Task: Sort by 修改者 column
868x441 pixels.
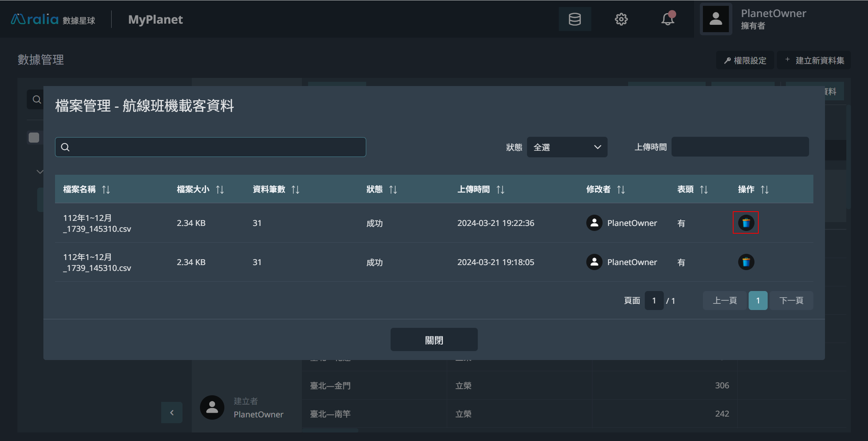Action: (x=621, y=189)
